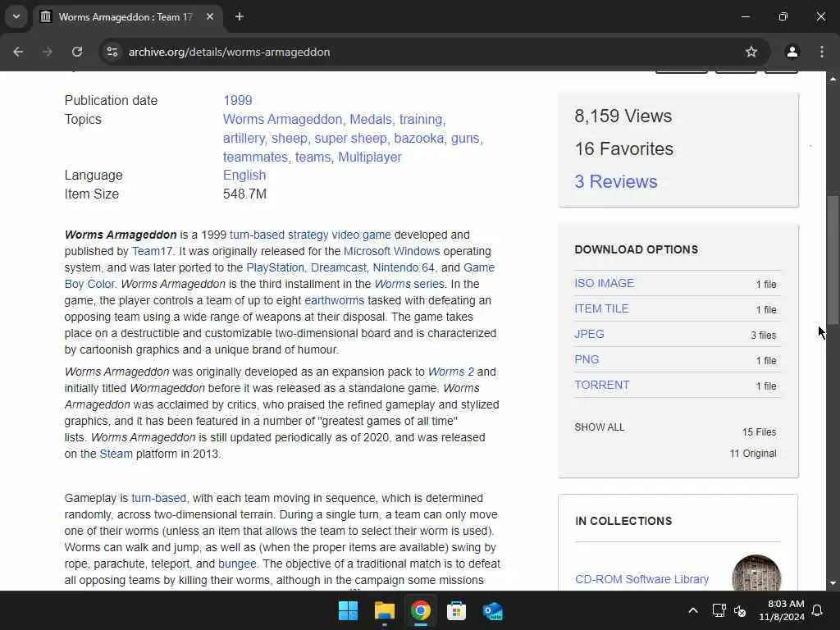Open the bazooka topic link
Screen dimensions: 840x630
point(418,138)
